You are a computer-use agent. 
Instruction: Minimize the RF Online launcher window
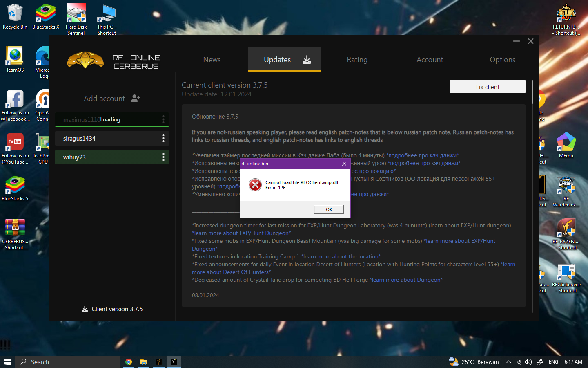coord(517,41)
